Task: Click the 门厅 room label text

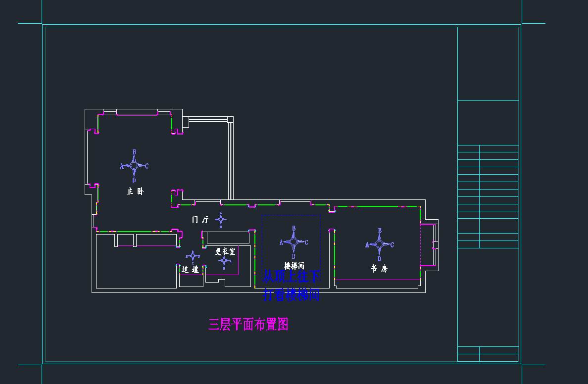Action: [x=200, y=220]
